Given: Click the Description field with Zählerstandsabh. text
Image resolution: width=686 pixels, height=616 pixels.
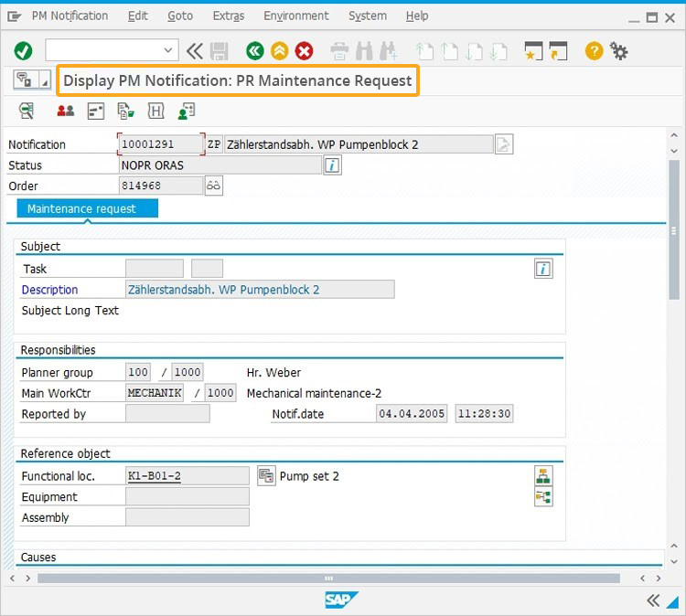Looking at the screenshot, I should click(260, 290).
